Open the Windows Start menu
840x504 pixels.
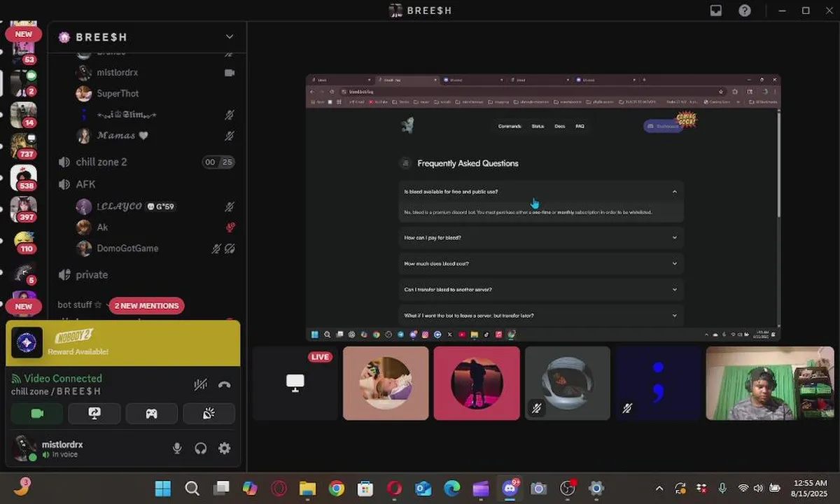pos(162,488)
